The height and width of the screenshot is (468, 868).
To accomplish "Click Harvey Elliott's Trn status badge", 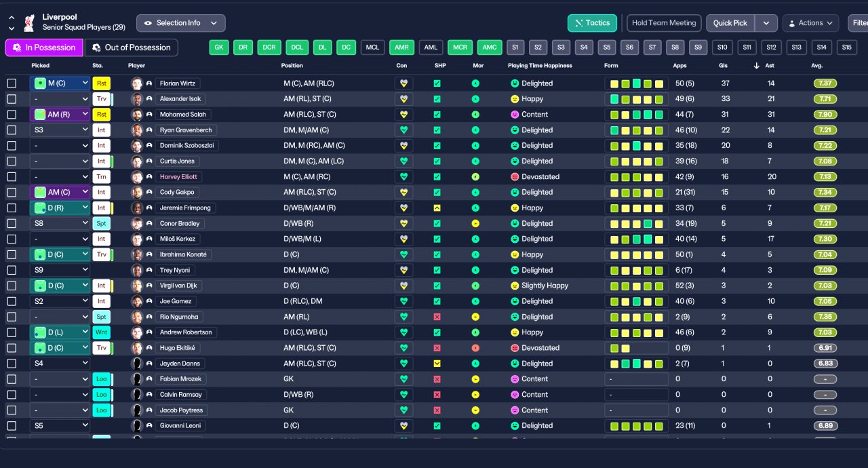I will 101,177.
